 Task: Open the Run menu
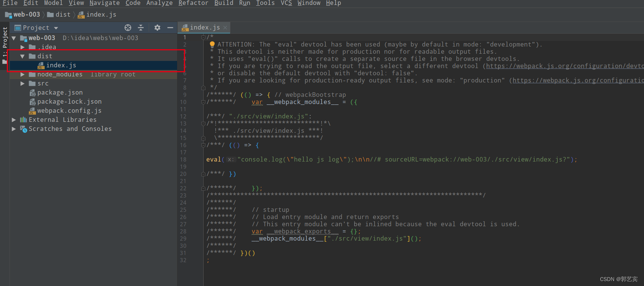click(x=245, y=3)
